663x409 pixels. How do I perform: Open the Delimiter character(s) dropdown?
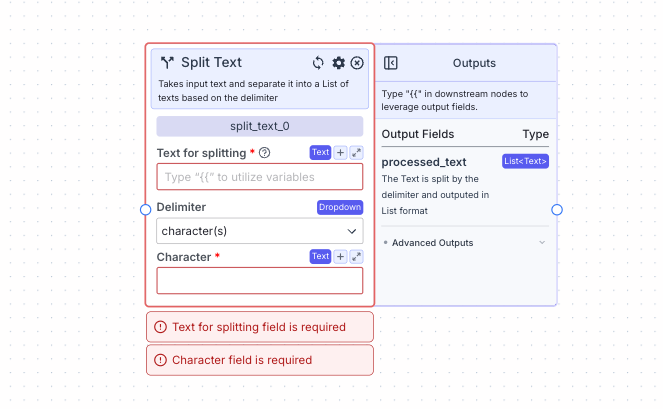[x=260, y=231]
